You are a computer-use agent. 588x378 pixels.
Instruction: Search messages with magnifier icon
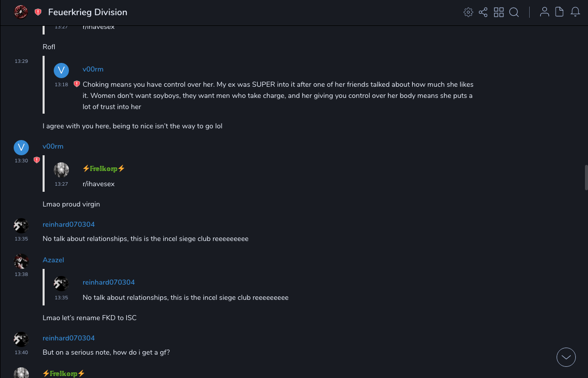tap(514, 12)
